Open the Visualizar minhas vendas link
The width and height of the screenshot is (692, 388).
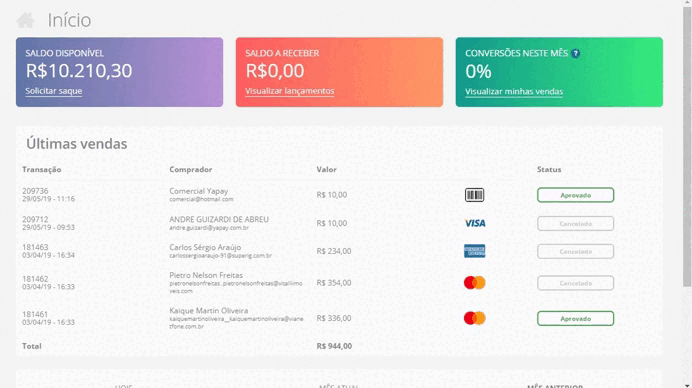(514, 92)
